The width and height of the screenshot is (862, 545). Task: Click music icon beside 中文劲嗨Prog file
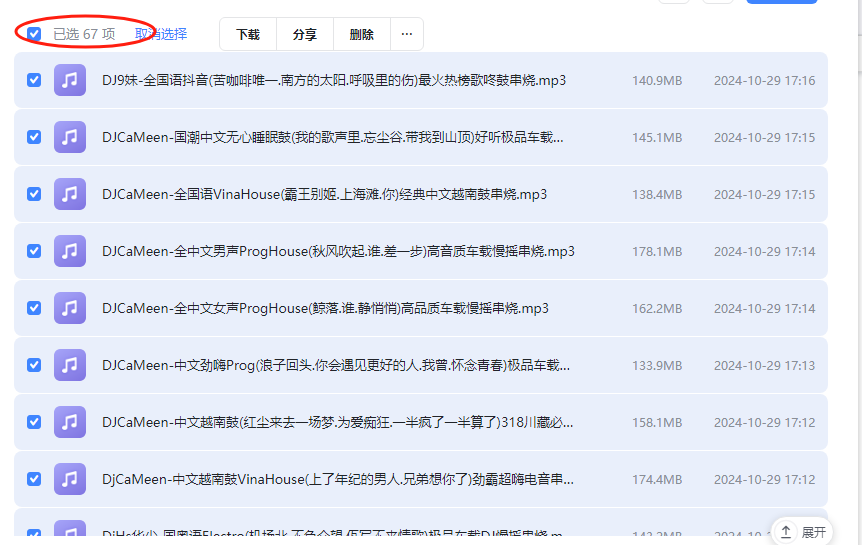[x=69, y=365]
